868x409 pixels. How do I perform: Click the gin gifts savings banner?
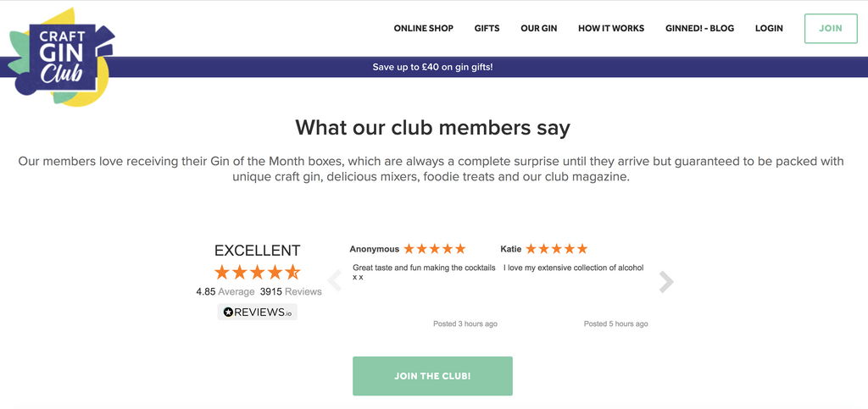point(432,67)
